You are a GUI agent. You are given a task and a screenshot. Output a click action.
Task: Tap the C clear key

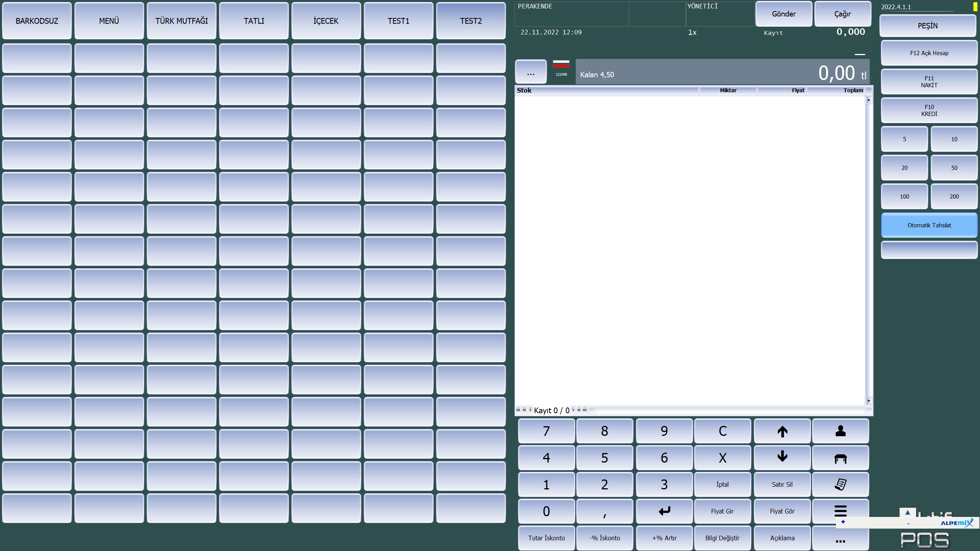coord(722,431)
